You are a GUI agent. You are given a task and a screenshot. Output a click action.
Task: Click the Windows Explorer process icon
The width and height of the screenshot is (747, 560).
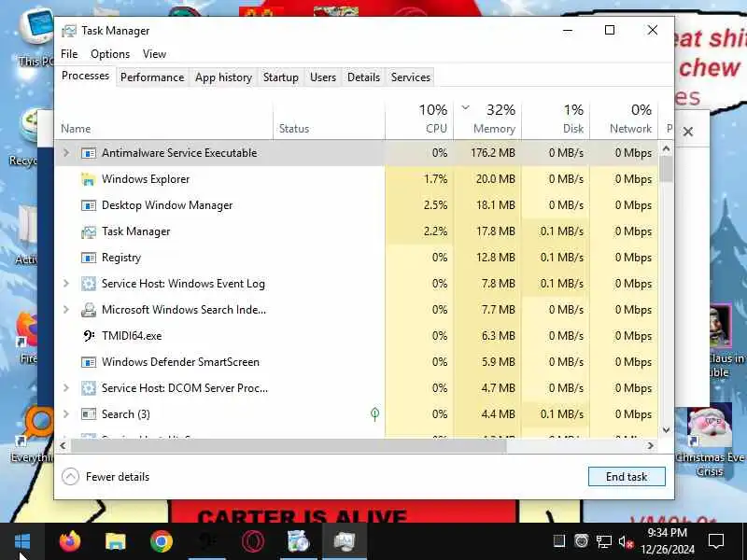coord(89,179)
